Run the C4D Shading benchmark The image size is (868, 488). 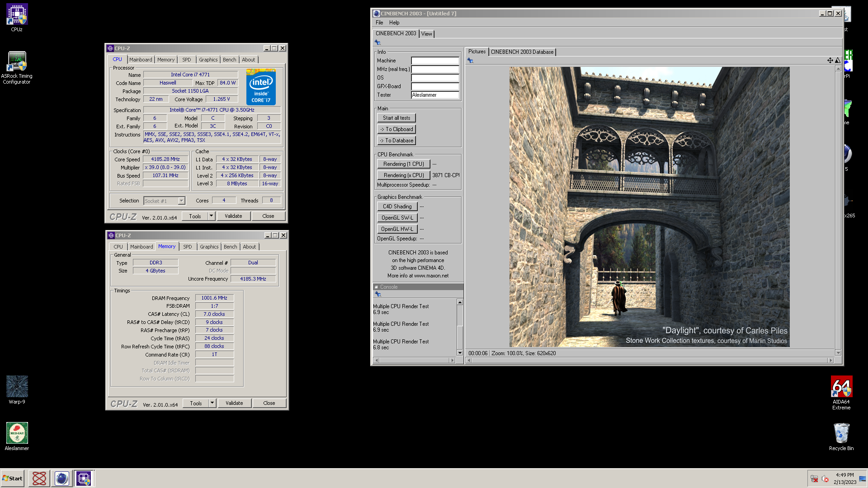click(x=397, y=206)
